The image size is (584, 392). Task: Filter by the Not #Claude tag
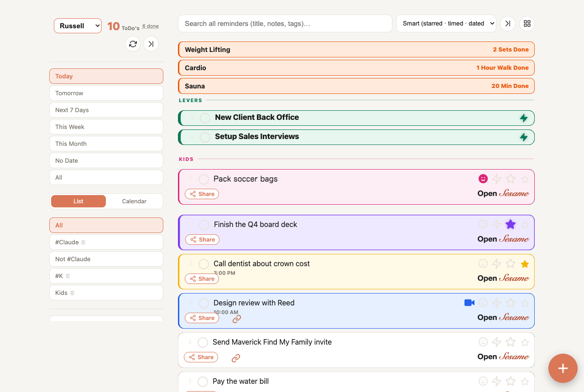(106, 259)
